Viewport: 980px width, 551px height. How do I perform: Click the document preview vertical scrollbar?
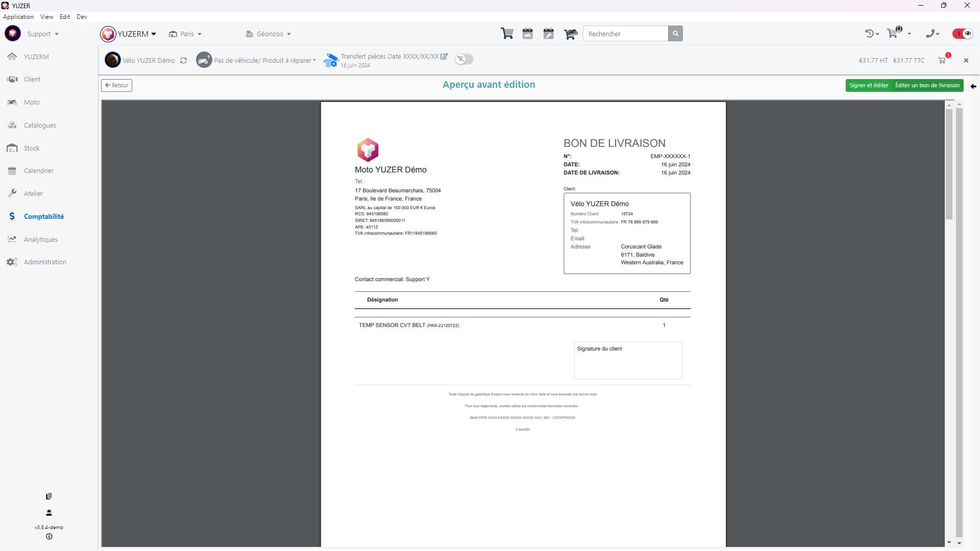tap(949, 163)
